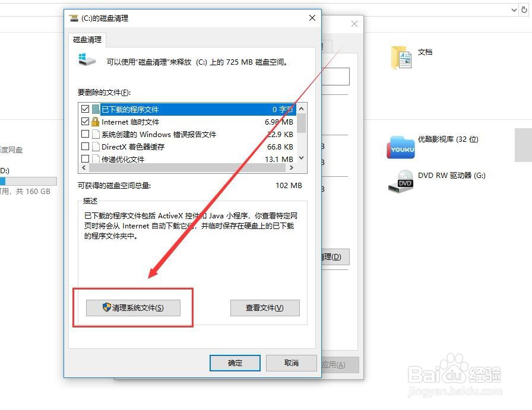
Task: Click the file icon beside DirectX shader cache
Action: point(96,147)
